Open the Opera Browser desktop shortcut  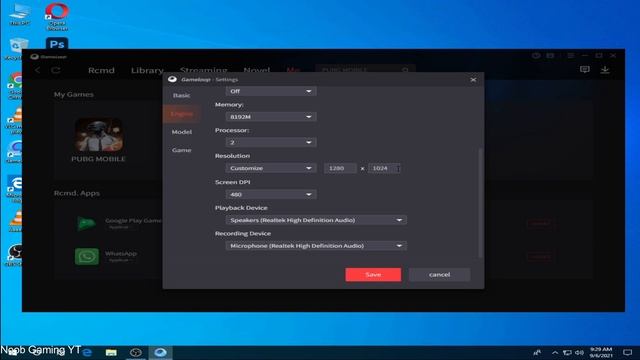[x=57, y=16]
